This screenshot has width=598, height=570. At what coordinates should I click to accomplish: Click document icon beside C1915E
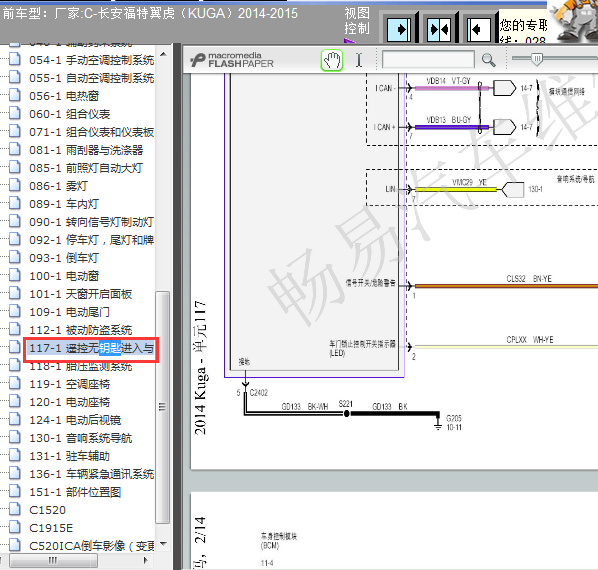14,527
